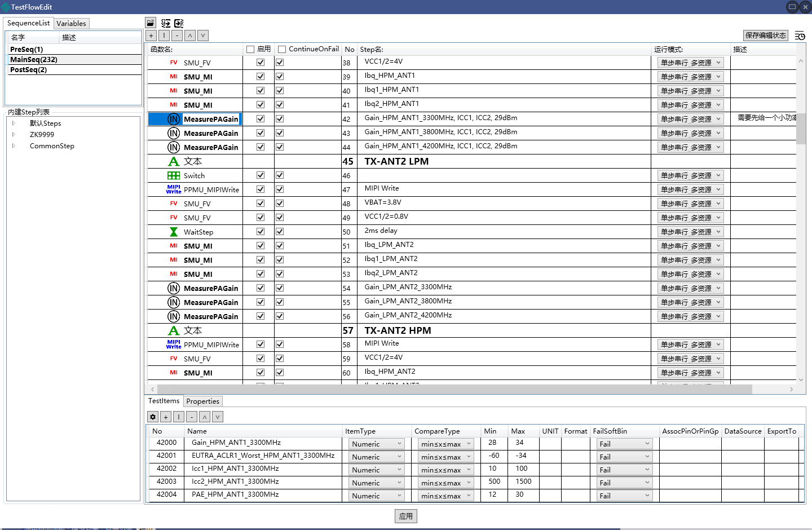Click the vertical scrollbar thumb of the step table
The width and height of the screenshot is (812, 530).
tap(801, 129)
